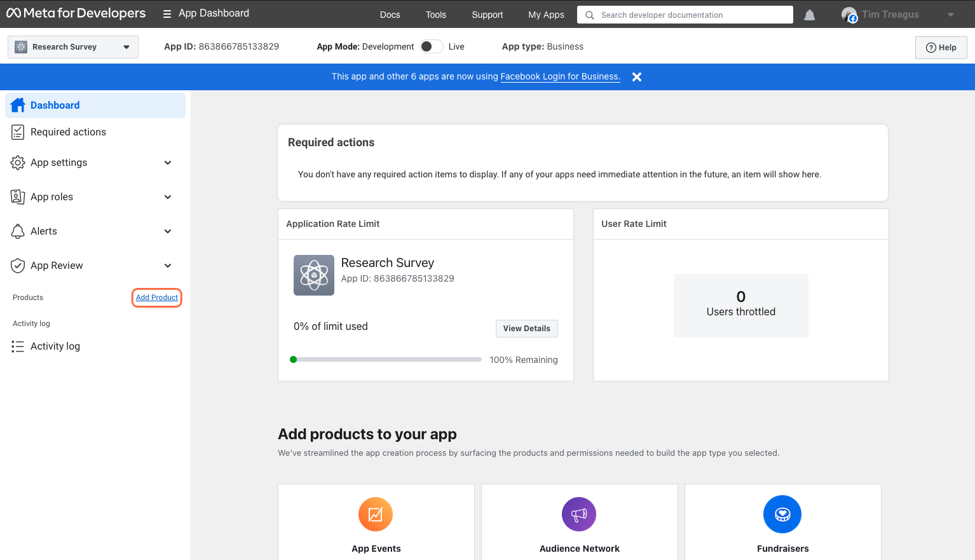Open the Support menu
This screenshot has height=560, width=975.
487,15
